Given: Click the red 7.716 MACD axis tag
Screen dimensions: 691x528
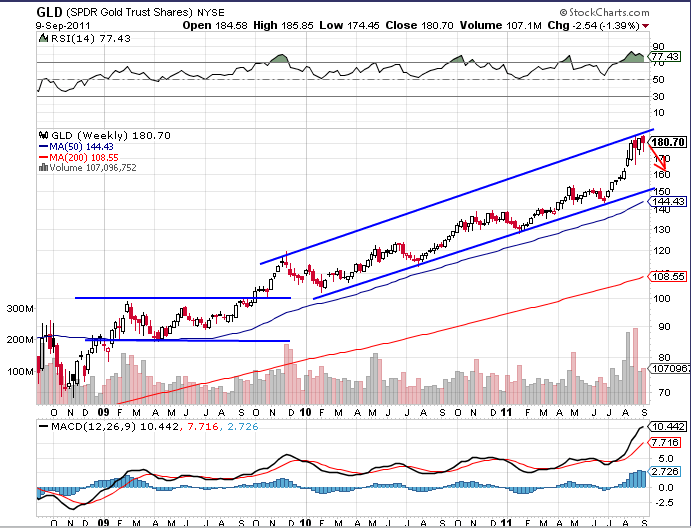Looking at the screenshot, I should [665, 442].
